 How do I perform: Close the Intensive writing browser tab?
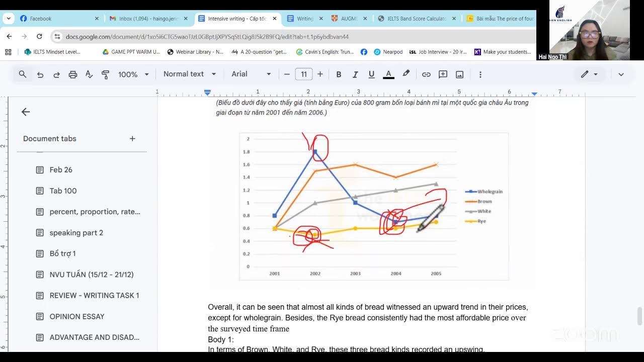click(x=274, y=19)
